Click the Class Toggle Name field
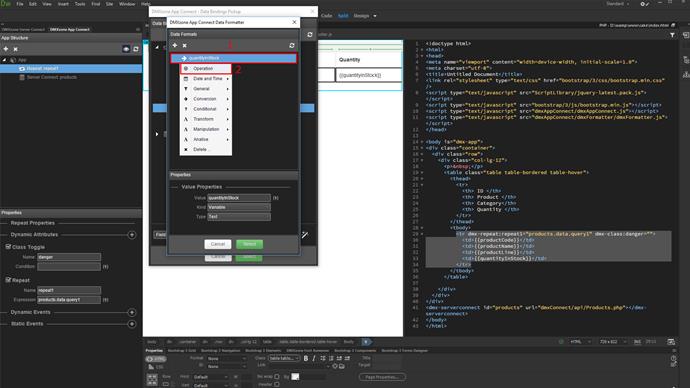This screenshot has width=690, height=388. coord(69,257)
